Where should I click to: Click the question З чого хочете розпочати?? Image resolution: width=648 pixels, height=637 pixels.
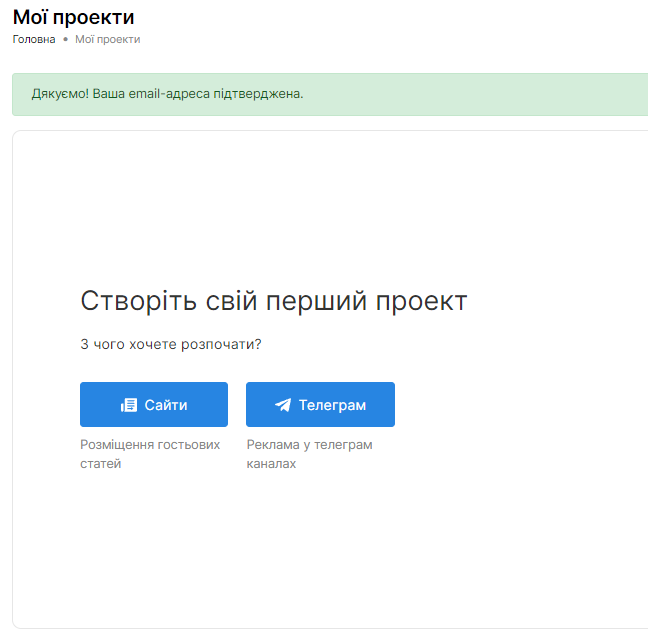(171, 344)
